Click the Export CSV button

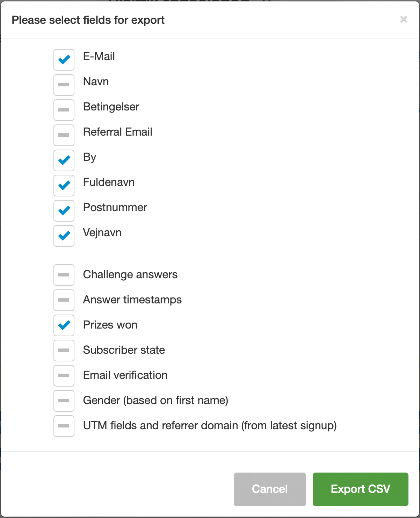[360, 489]
